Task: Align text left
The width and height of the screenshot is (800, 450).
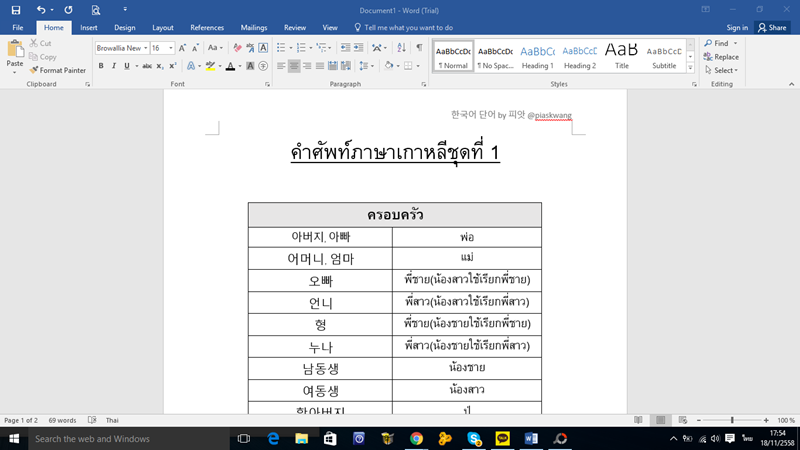Action: pos(281,66)
